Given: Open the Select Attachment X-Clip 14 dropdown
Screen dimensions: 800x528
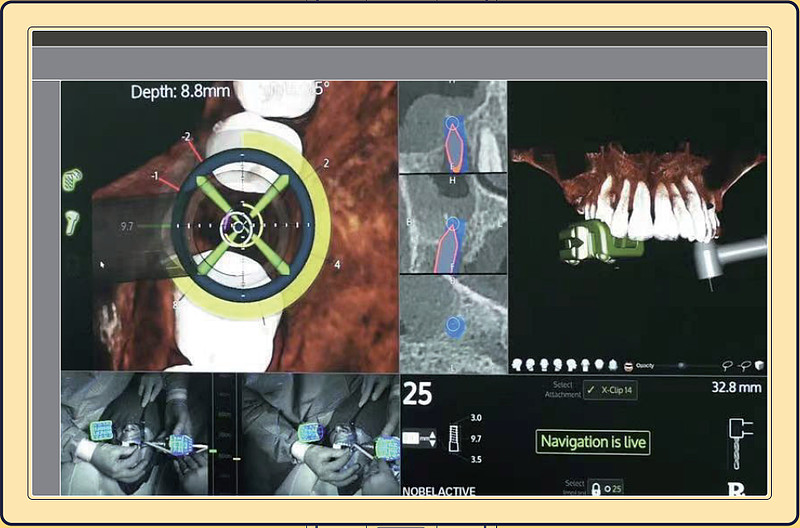Looking at the screenshot, I should pos(610,390).
